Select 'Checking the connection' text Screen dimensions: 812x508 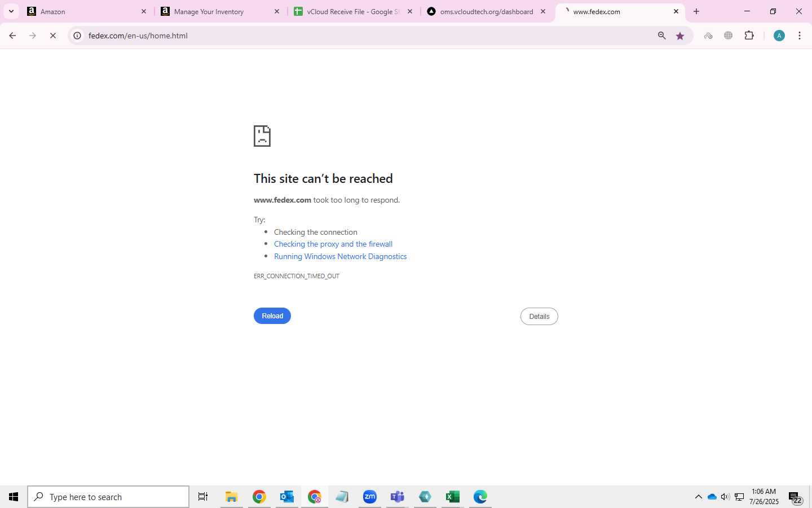316,232
